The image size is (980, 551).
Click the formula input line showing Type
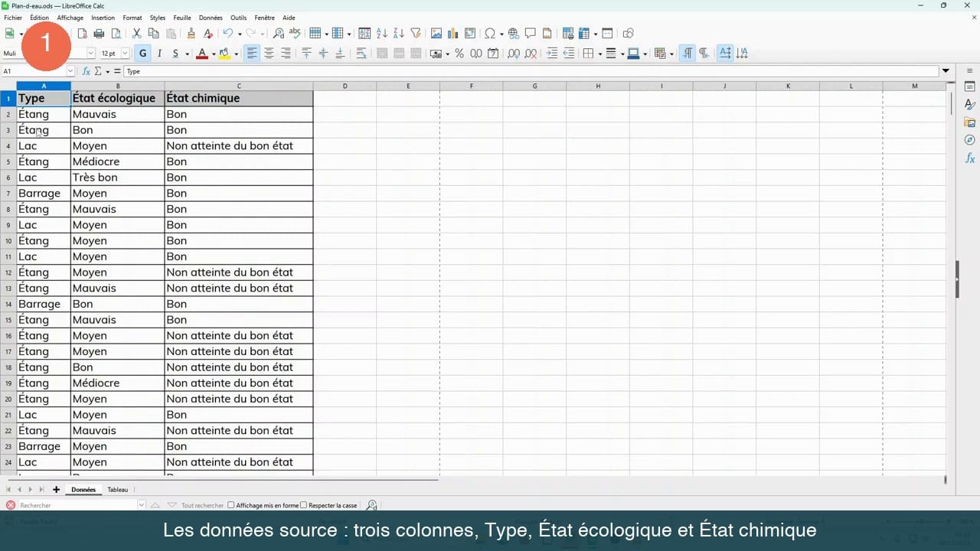pos(531,71)
